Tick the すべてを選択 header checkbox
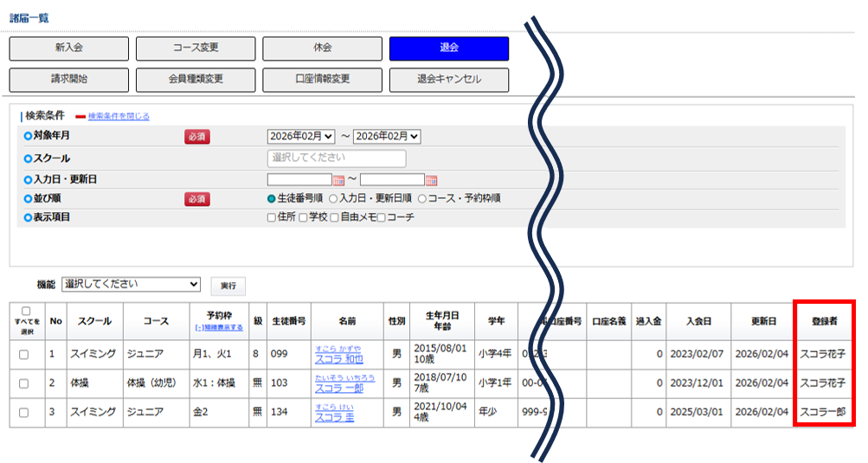Image resolution: width=868 pixels, height=463 pixels. [25, 311]
